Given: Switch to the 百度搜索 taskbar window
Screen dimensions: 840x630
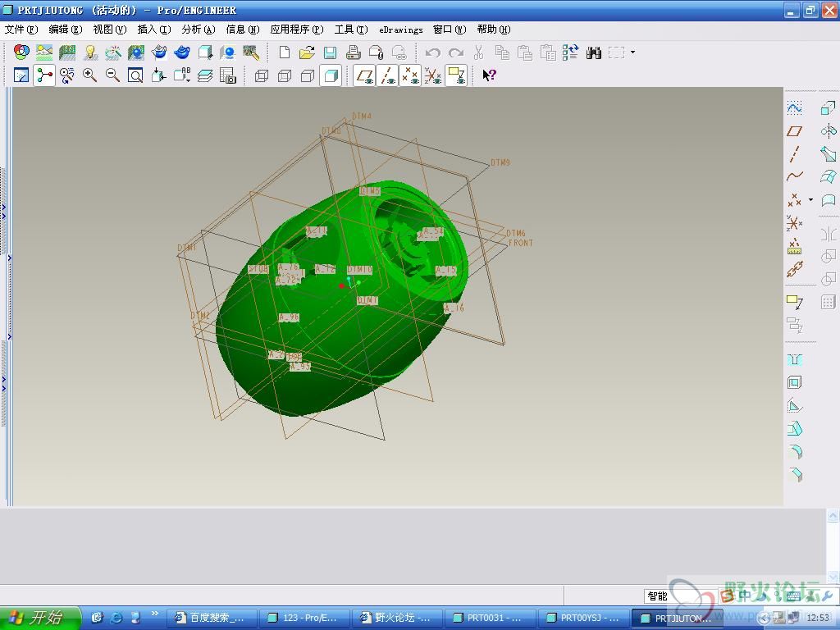Looking at the screenshot, I should tap(212, 618).
